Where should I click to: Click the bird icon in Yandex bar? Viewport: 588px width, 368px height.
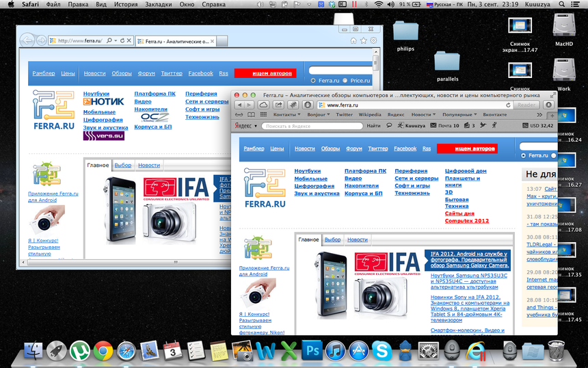(x=483, y=125)
